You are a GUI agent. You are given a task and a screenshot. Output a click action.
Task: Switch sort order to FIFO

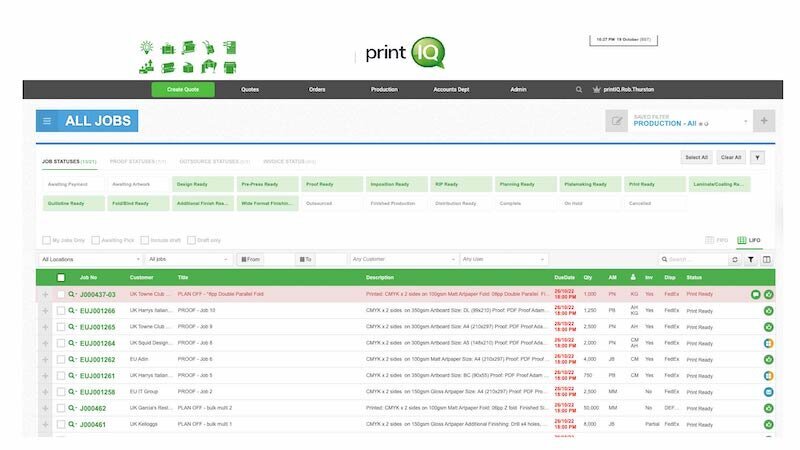point(717,241)
